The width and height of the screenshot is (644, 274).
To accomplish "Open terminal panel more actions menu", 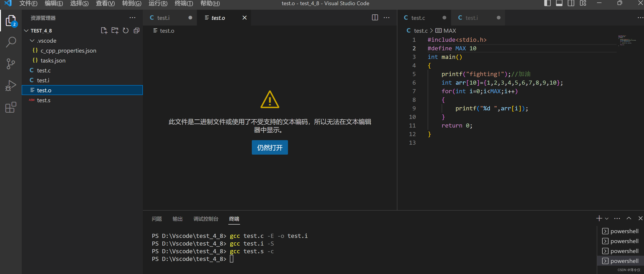I will point(617,219).
